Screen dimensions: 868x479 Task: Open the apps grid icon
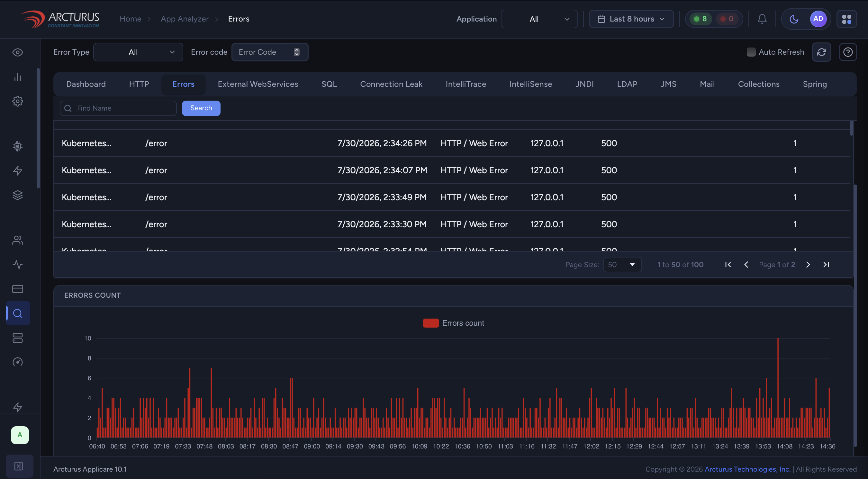847,19
